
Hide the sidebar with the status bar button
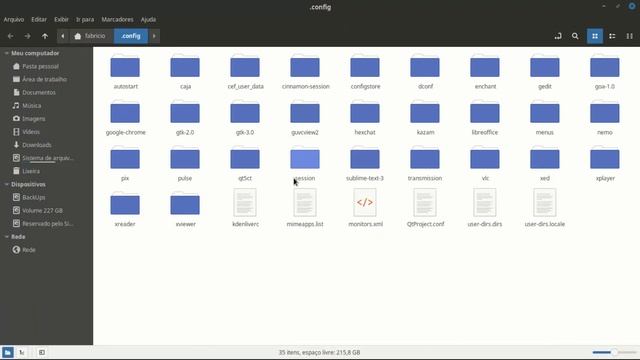coord(42,352)
